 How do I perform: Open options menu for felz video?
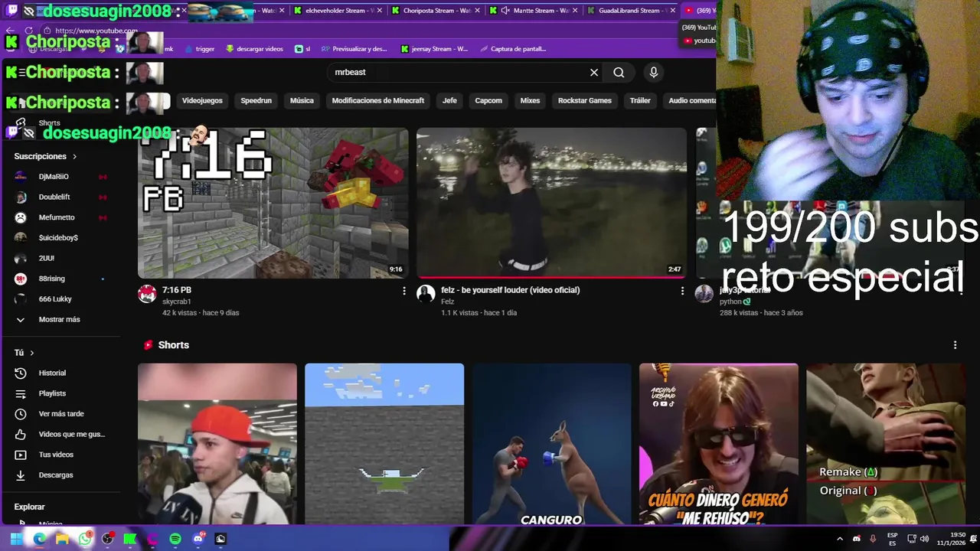click(x=682, y=291)
